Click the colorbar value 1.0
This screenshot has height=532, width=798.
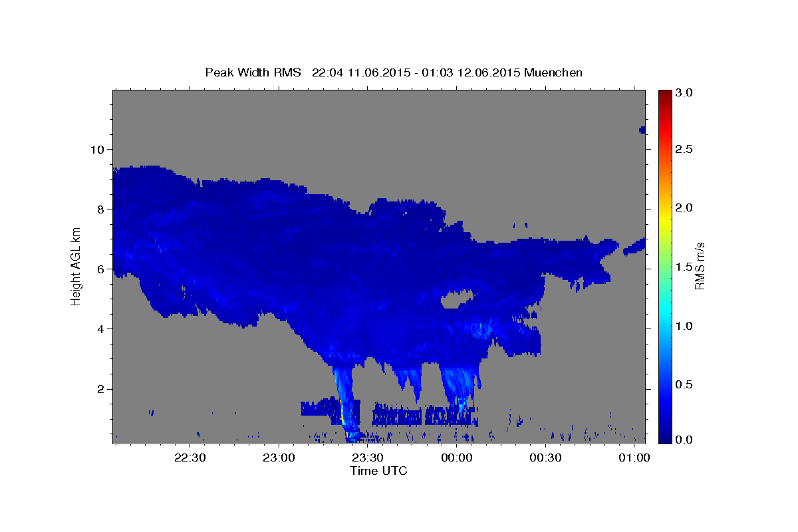(684, 326)
